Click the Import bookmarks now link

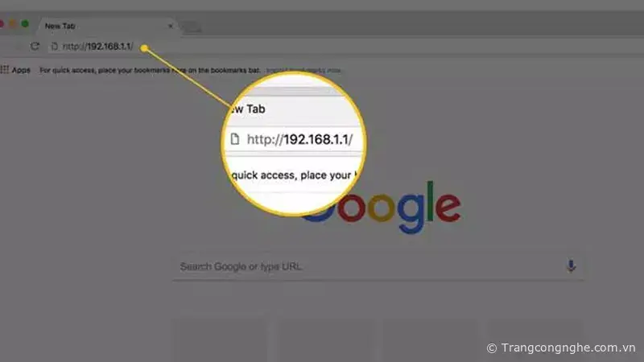[x=303, y=71]
